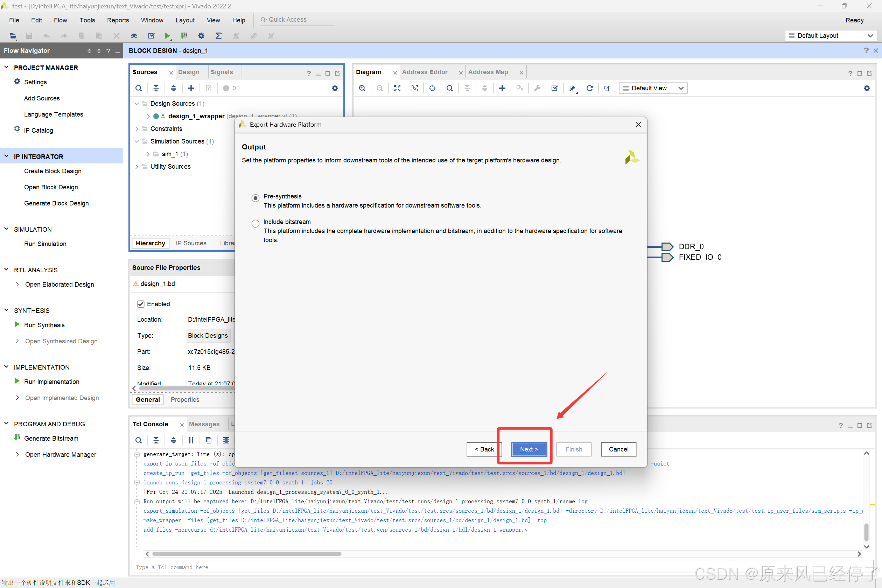This screenshot has width=882, height=588.
Task: Open Diagram settings gear icon
Action: tap(867, 88)
